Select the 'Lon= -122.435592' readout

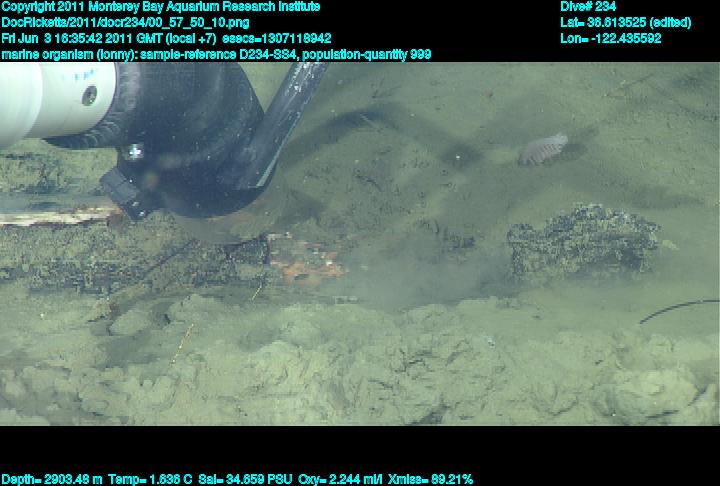[611, 38]
